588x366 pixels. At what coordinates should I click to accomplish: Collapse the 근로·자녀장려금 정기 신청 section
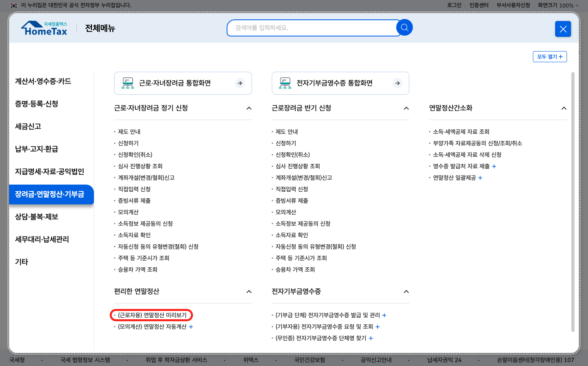[249, 108]
